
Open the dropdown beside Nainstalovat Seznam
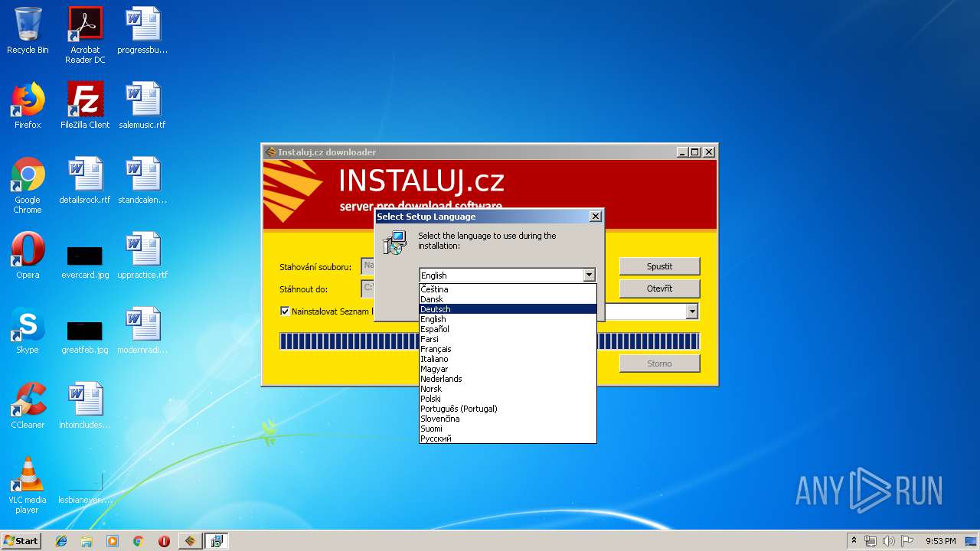692,311
